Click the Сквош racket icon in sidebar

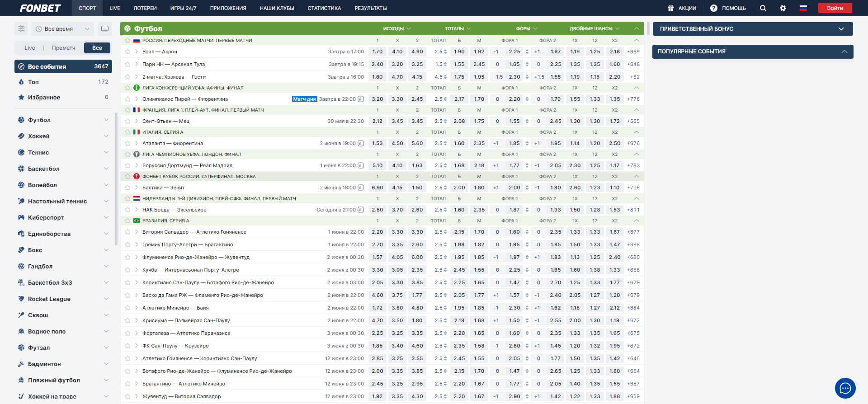coord(21,315)
